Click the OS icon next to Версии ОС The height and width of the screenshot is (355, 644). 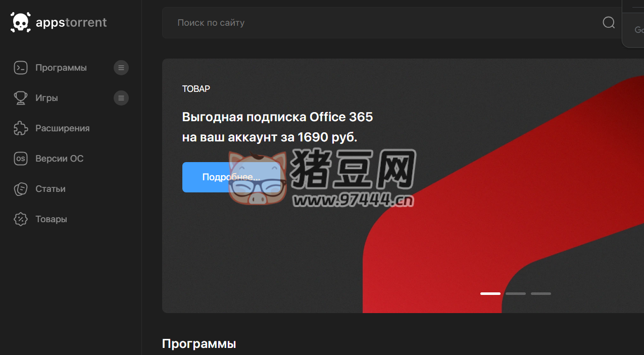[x=21, y=158]
